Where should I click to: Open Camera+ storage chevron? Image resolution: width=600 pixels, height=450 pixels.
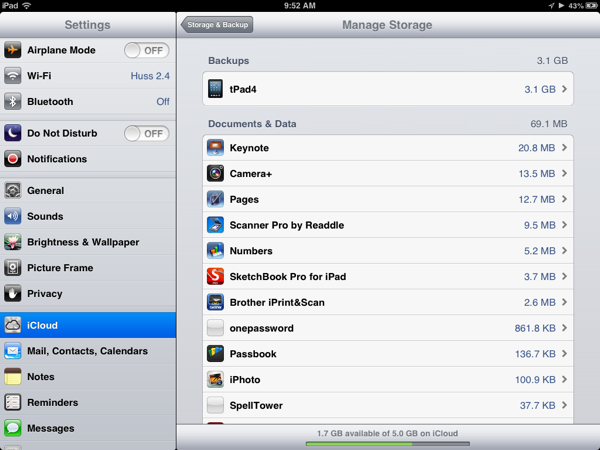564,173
